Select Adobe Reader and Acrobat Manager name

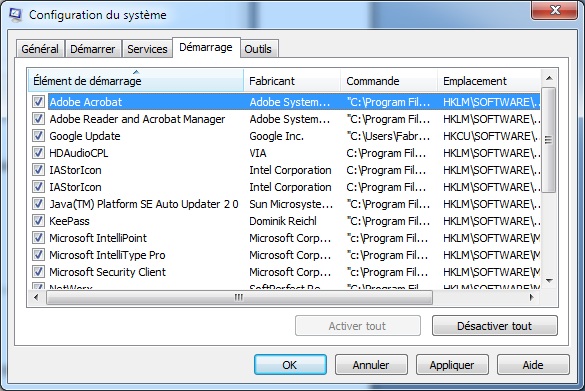tap(137, 119)
